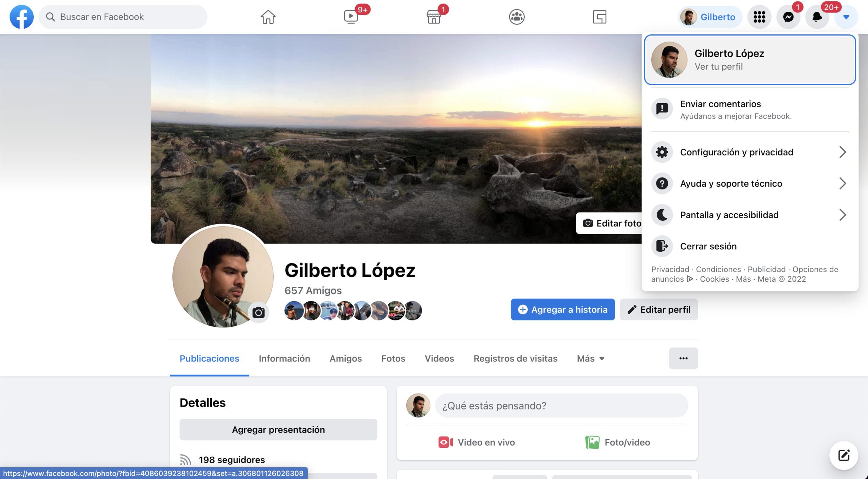Image resolution: width=868 pixels, height=479 pixels.
Task: Click the Editar perfil button
Action: (658, 309)
